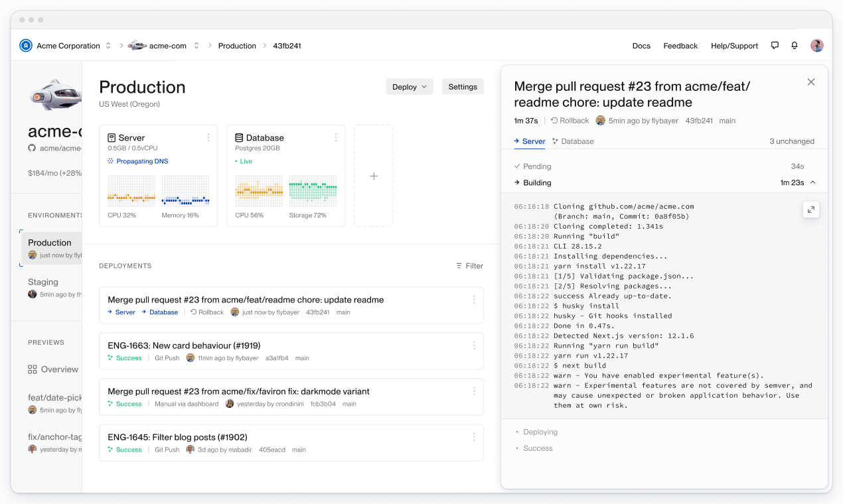This screenshot has height=504, width=843.
Task: Click the acme-com project spaceship image
Action: [x=56, y=95]
